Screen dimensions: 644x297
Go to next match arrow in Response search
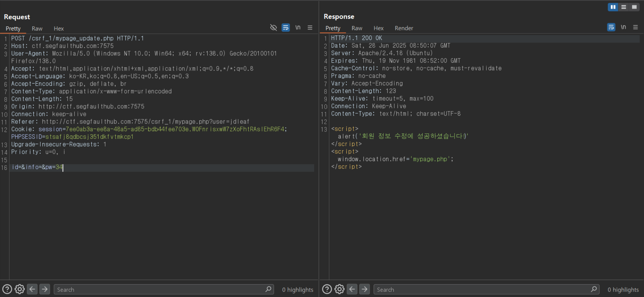pos(364,289)
